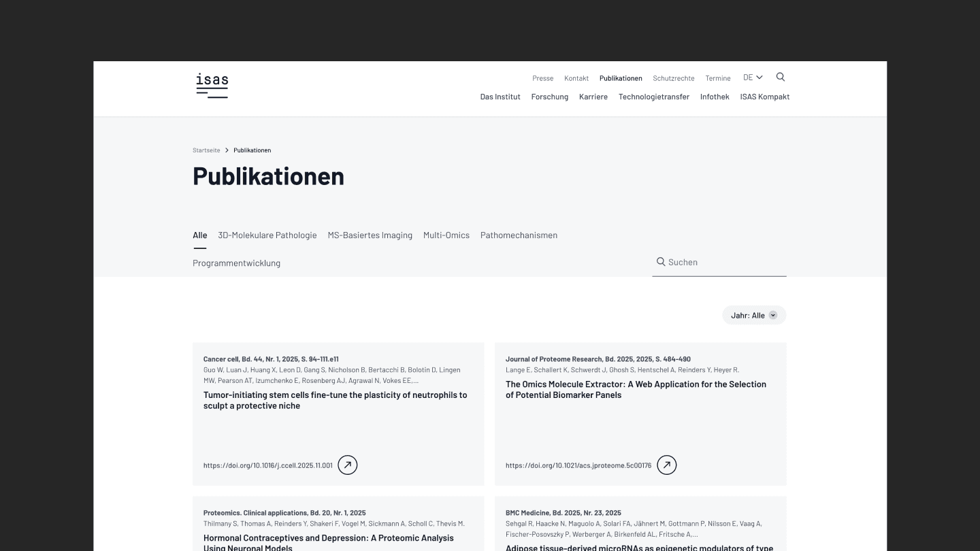The image size is (980, 551).
Task: Click Proteomics. Clinical applications citation line
Action: [x=284, y=513]
